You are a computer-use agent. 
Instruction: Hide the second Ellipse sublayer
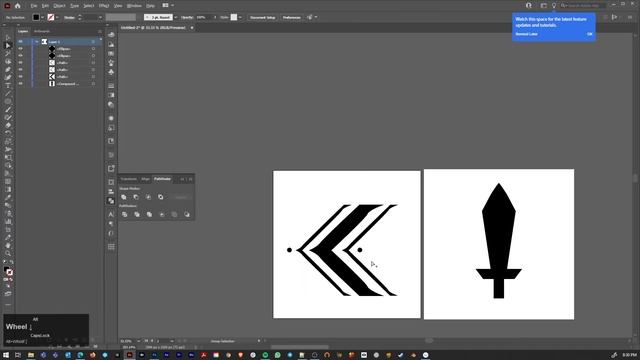coord(20,56)
